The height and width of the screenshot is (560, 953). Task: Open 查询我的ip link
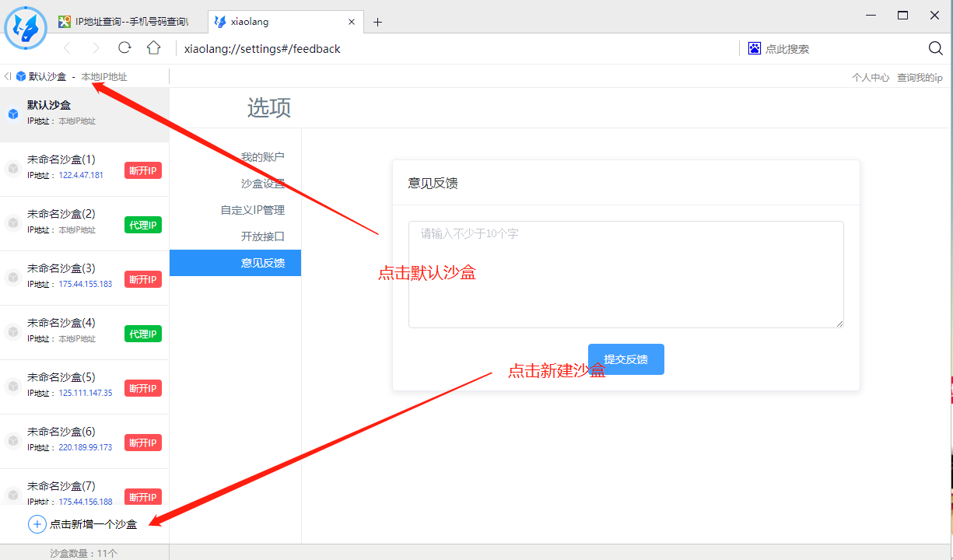click(920, 78)
